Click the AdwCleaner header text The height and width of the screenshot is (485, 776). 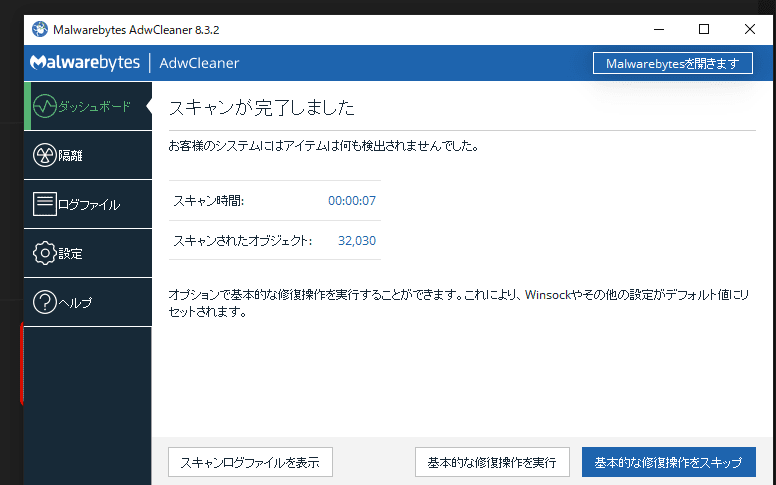pos(199,63)
